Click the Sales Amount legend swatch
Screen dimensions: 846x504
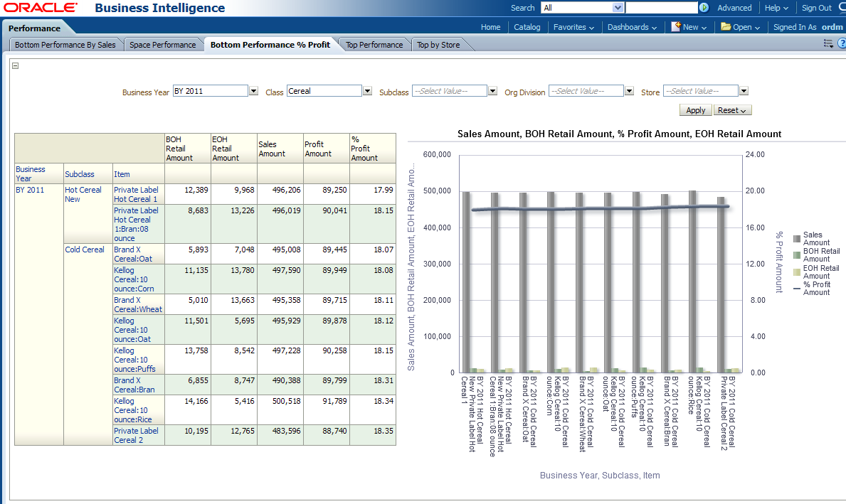coord(796,238)
